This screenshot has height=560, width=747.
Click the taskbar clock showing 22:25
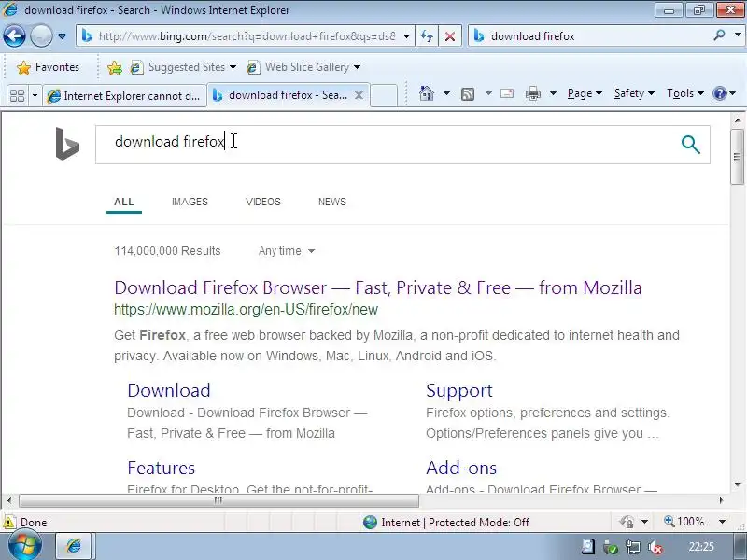click(x=701, y=547)
